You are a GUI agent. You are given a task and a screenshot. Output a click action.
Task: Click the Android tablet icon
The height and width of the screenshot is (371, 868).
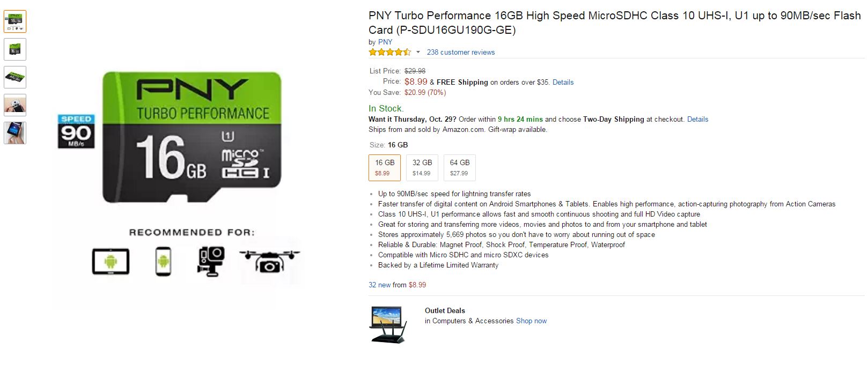tap(111, 262)
